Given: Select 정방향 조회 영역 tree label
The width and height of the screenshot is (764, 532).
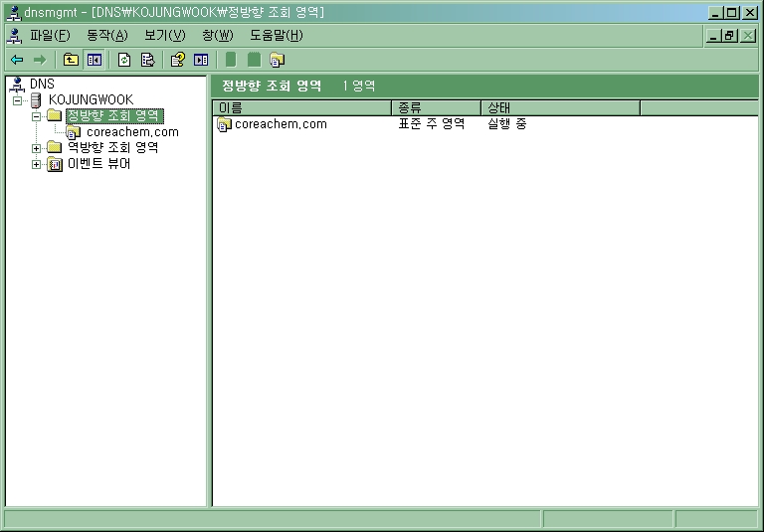Looking at the screenshot, I should pos(114,116).
